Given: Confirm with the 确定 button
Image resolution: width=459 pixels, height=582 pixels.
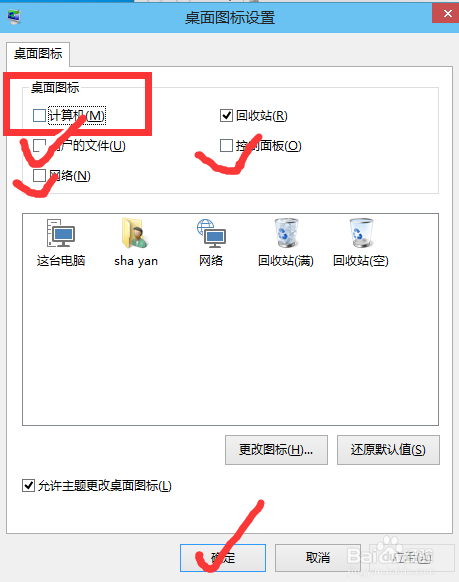Looking at the screenshot, I should coord(223,558).
